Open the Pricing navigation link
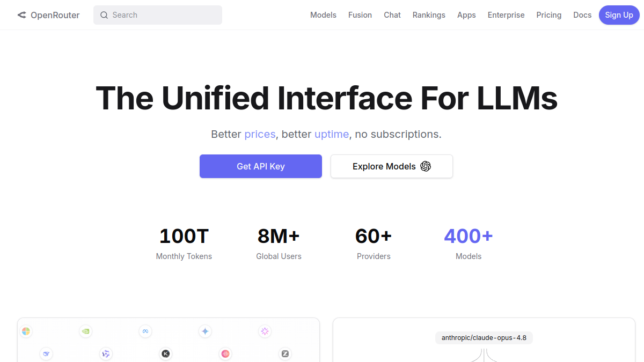Screen dimensions: 644x362 tap(549, 15)
